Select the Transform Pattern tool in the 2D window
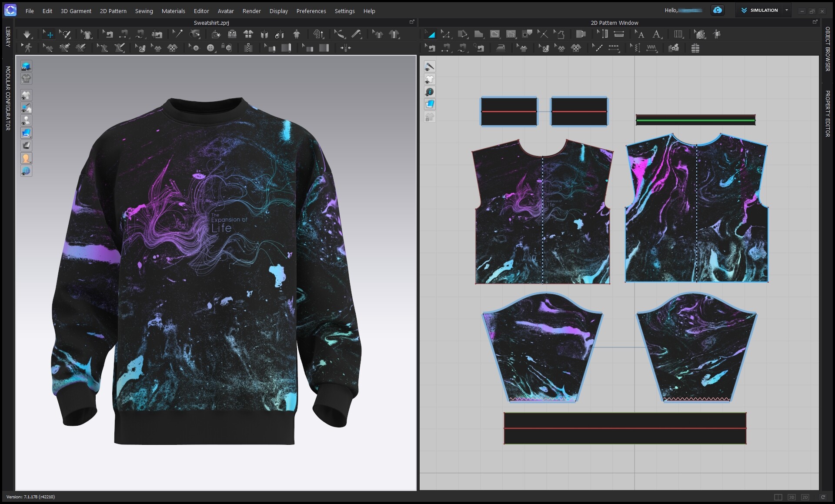 click(431, 34)
